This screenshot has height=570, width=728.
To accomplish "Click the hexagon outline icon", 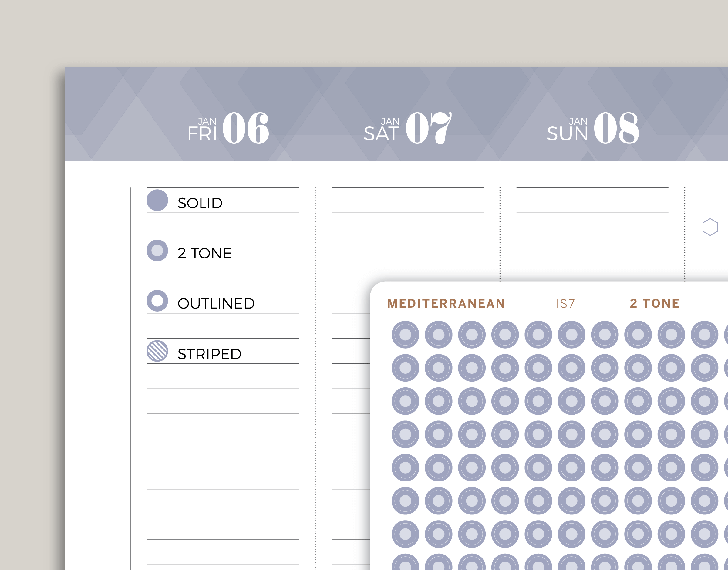I will [x=710, y=227].
